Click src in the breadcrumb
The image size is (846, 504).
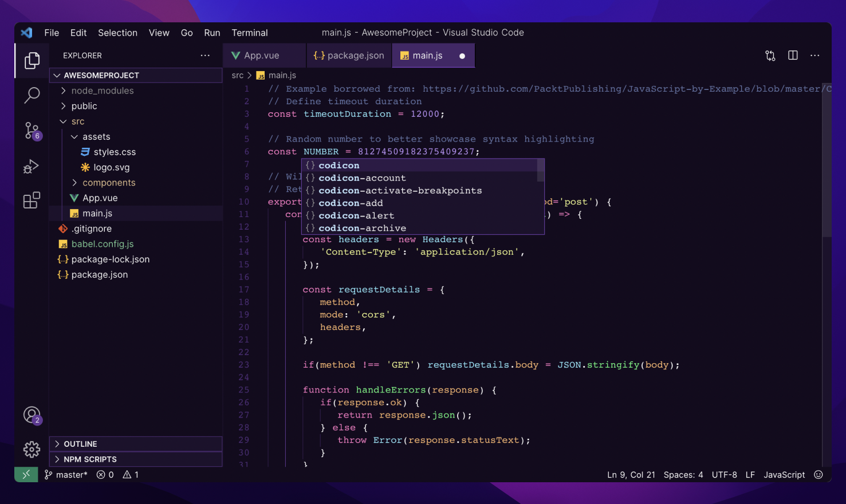(x=238, y=75)
